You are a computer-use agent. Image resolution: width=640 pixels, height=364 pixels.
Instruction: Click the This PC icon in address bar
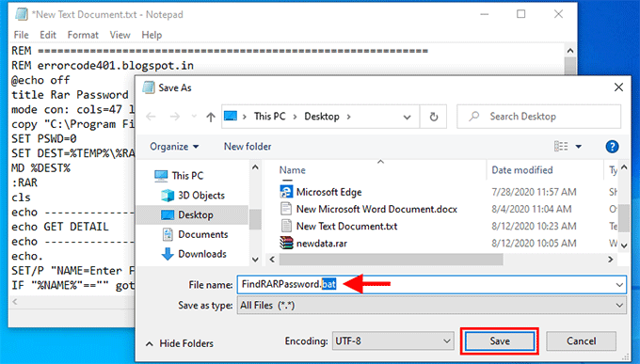coord(231,117)
